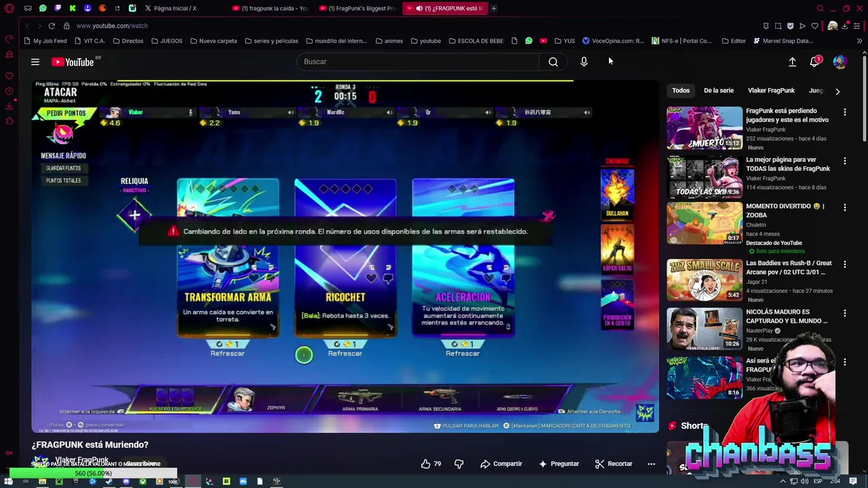Click the Recortar button

pos(614,464)
